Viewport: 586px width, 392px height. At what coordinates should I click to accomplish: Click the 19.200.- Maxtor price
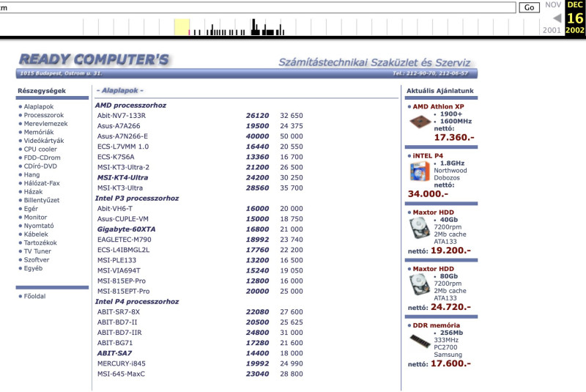(450, 251)
